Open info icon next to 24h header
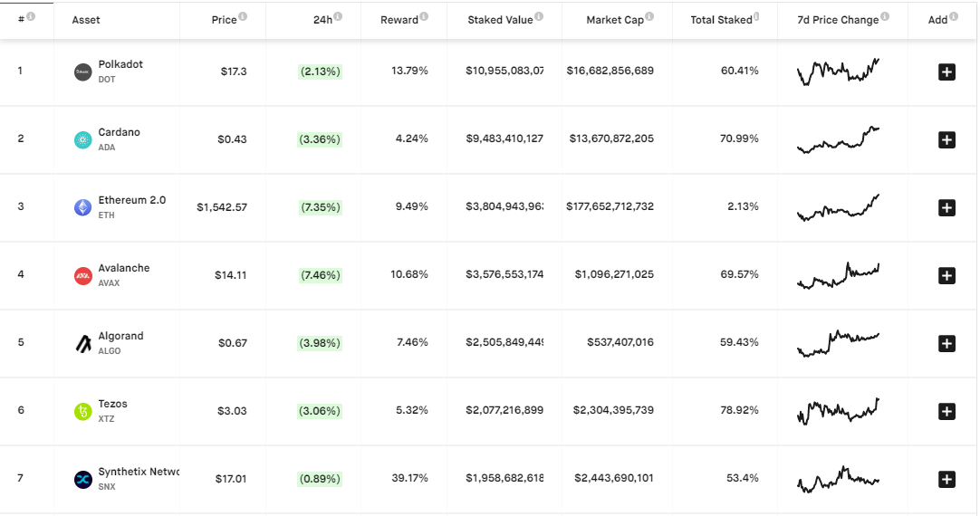 point(338,16)
